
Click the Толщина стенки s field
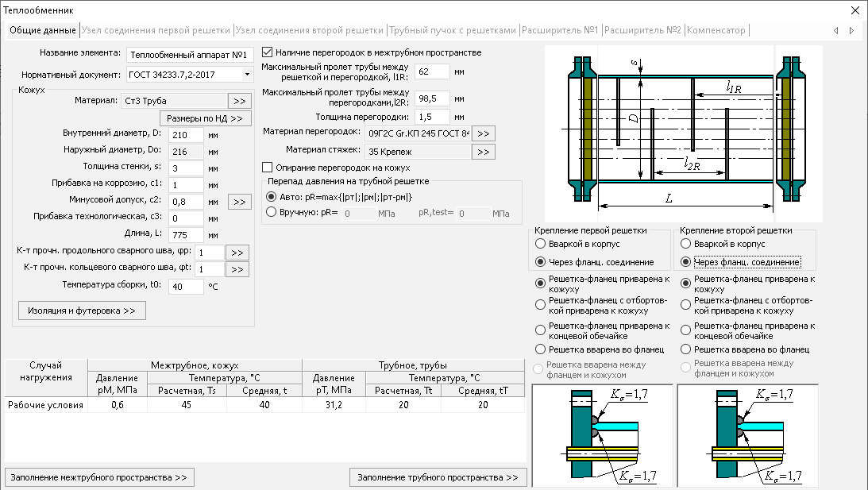(186, 168)
